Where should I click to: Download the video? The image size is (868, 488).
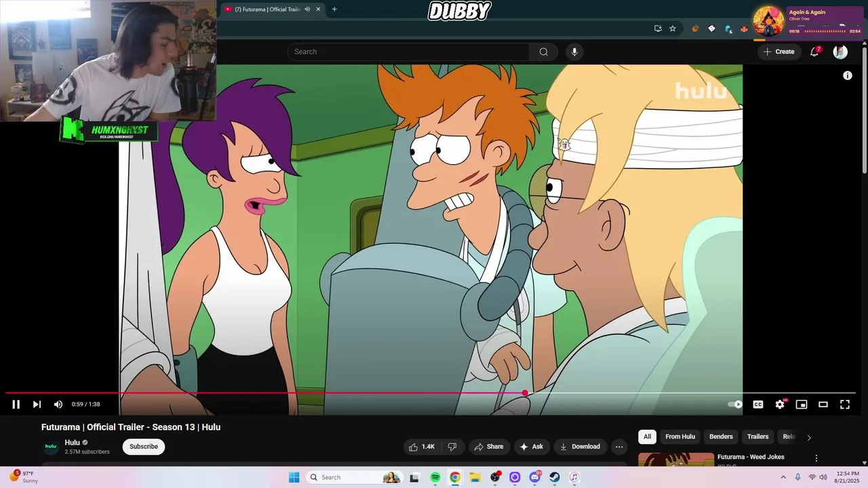tap(580, 447)
